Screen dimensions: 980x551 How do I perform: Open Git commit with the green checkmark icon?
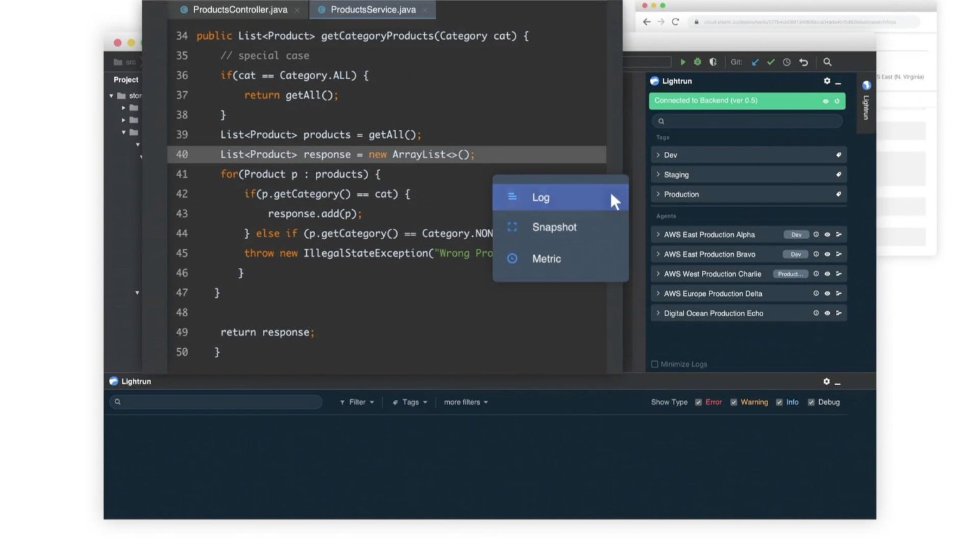[x=771, y=62]
